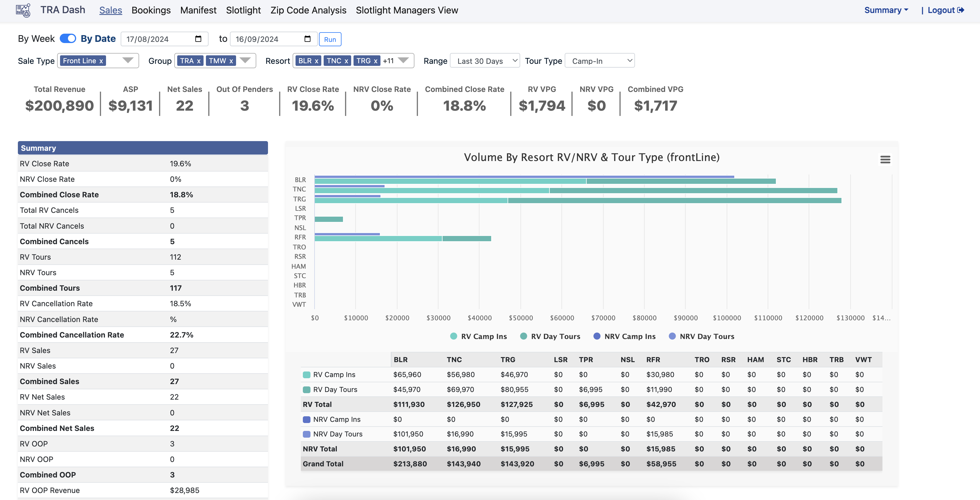The image size is (980, 500).
Task: Click the start date field 17/08/2024
Action: [x=164, y=39]
